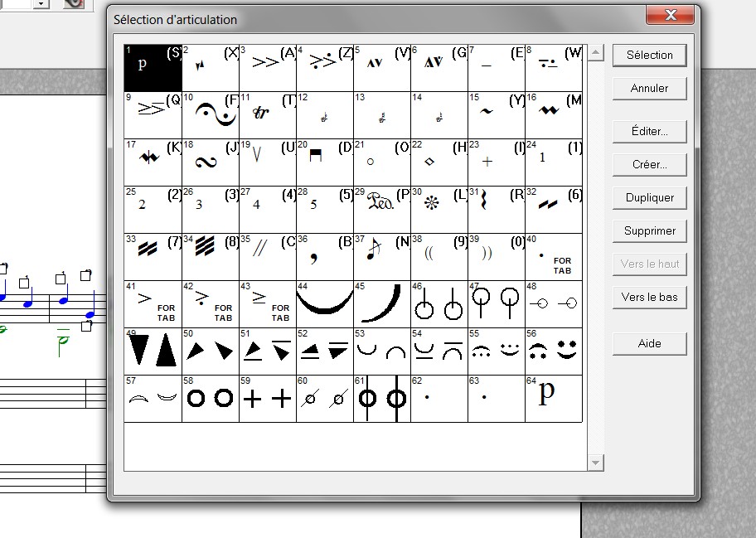The image size is (756, 538).
Task: Close the Sélection d'articulation dialog
Action: (672, 16)
